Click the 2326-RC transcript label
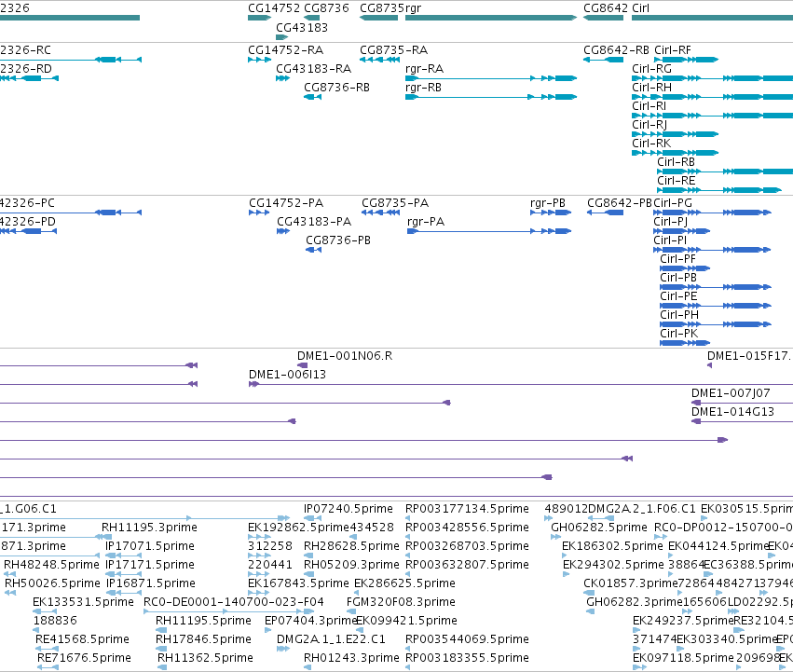 pos(25,50)
